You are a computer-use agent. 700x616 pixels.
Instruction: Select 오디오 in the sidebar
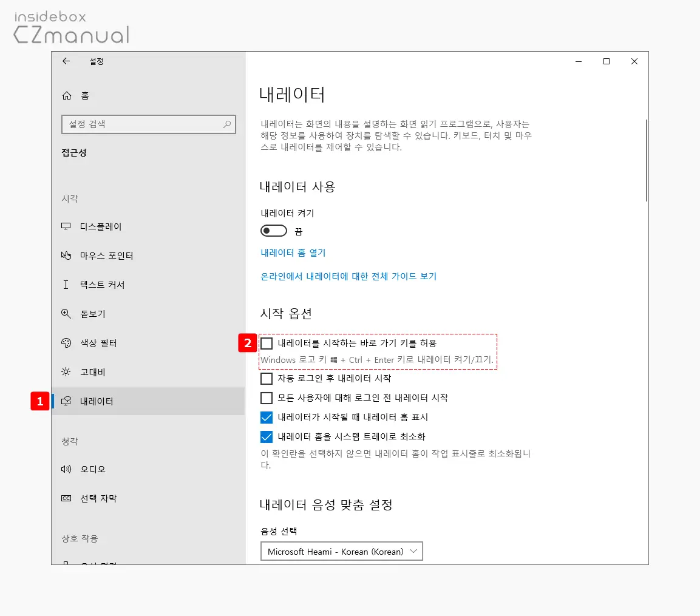[148, 469]
